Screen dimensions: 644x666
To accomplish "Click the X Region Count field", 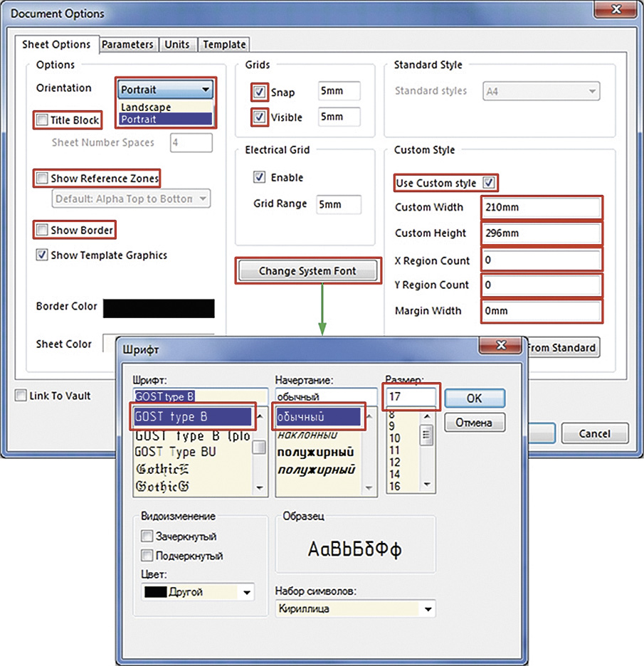I will click(542, 260).
